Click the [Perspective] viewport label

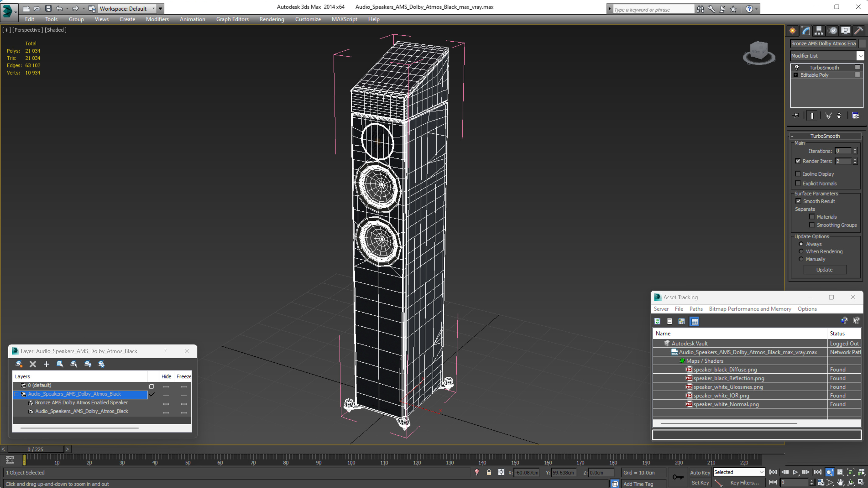[x=28, y=29]
